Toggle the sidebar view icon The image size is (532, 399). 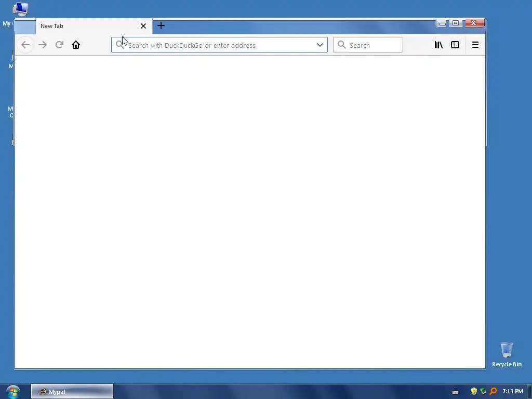(x=455, y=45)
